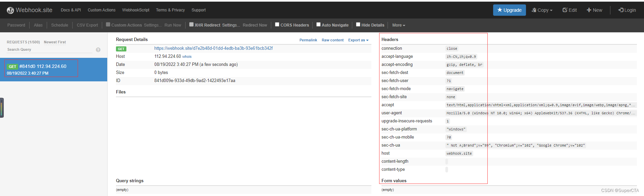Click the Webhook.site logo icon
The height and width of the screenshot is (196, 644).
click(10, 10)
